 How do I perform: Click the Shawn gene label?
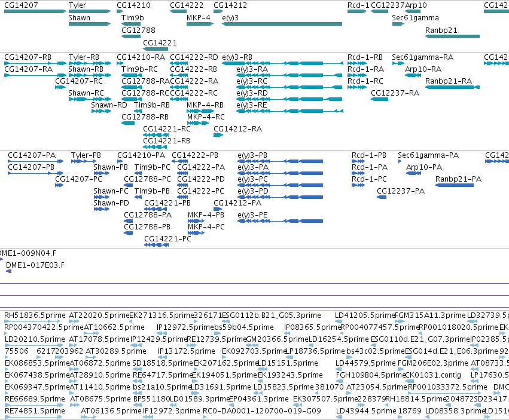point(79,18)
